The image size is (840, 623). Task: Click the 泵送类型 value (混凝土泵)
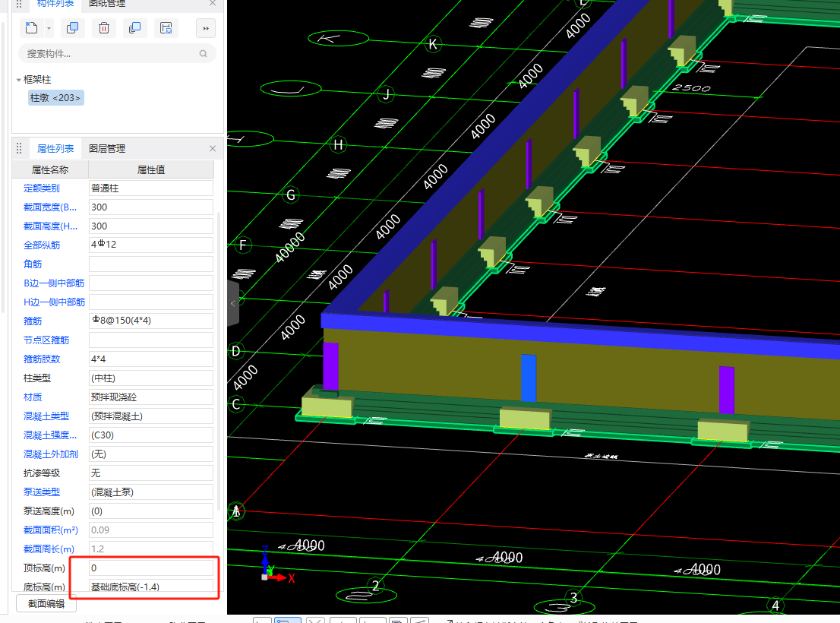coord(151,492)
